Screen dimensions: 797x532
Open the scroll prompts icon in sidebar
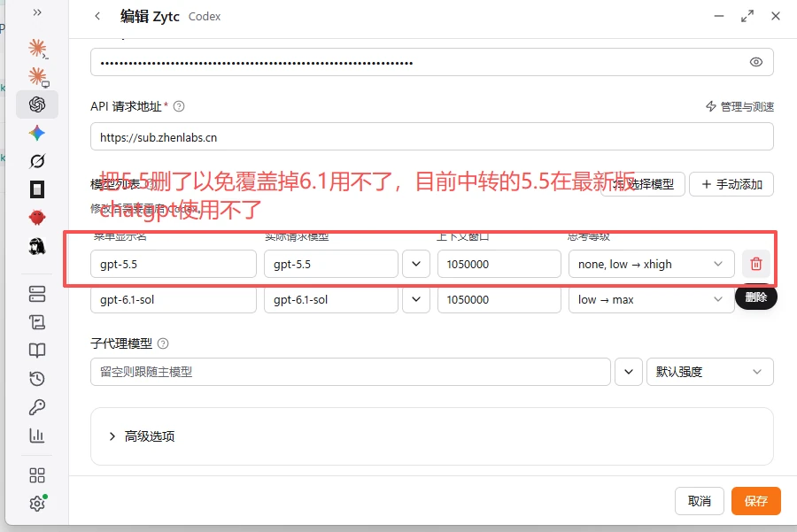click(x=37, y=322)
